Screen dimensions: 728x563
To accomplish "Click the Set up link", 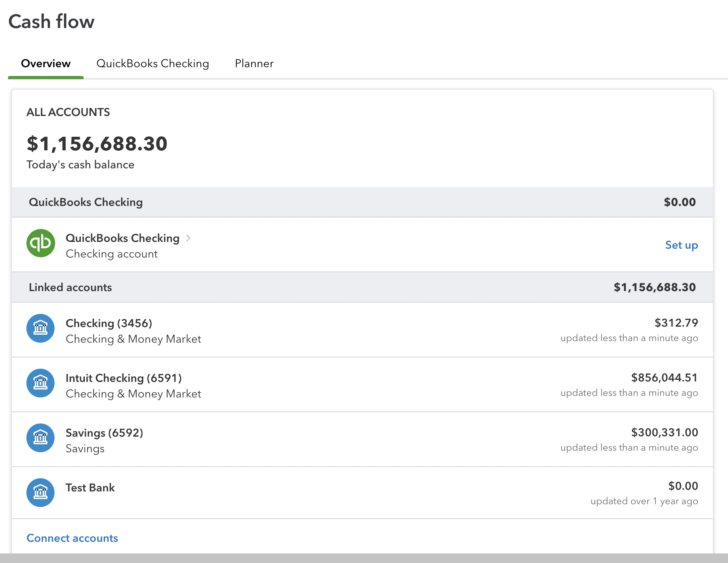I will [x=681, y=245].
